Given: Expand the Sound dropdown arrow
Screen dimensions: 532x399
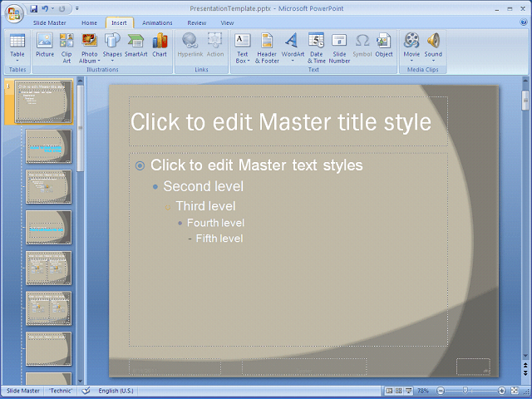Looking at the screenshot, I should tap(433, 61).
